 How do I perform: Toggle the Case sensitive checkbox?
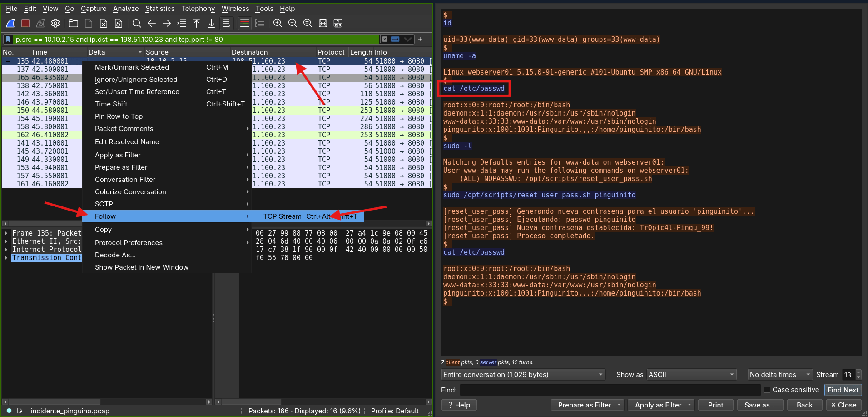[x=767, y=390]
